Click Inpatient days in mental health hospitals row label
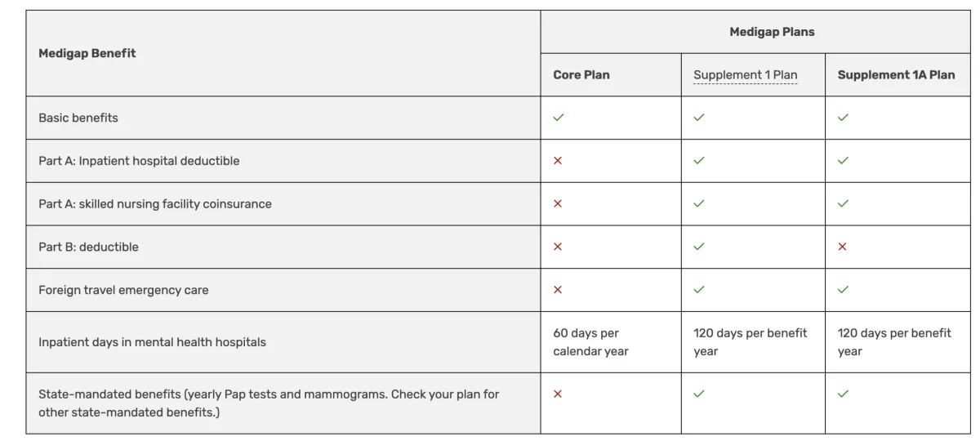The image size is (980, 441). point(152,342)
